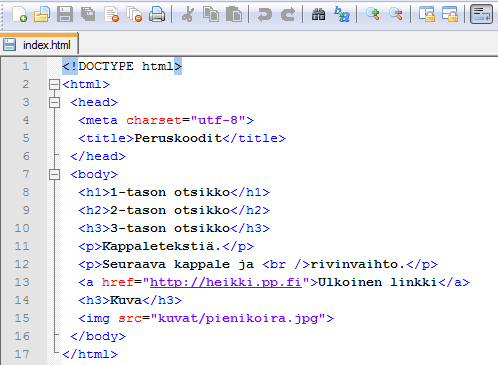Click the closing head tag
The height and width of the screenshot is (365, 498).
[98, 156]
